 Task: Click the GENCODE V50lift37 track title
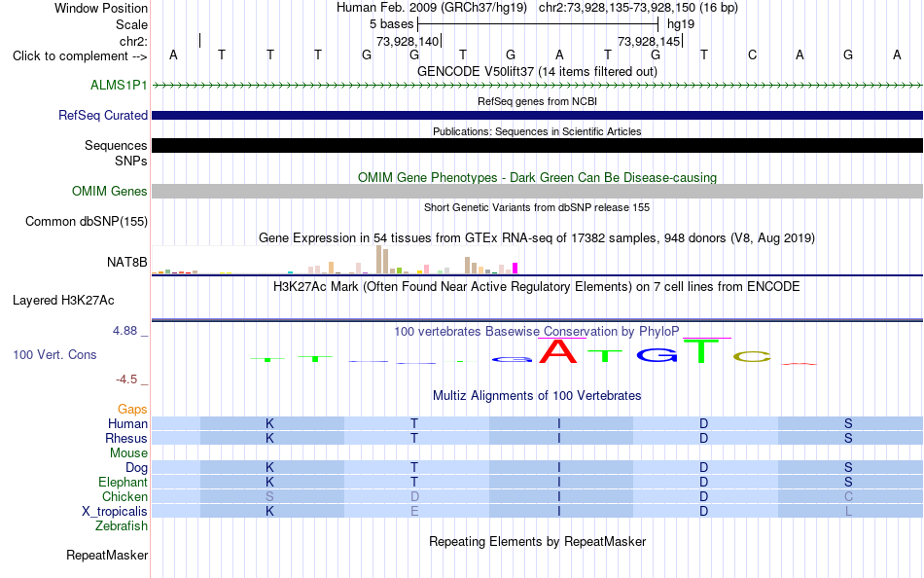537,71
